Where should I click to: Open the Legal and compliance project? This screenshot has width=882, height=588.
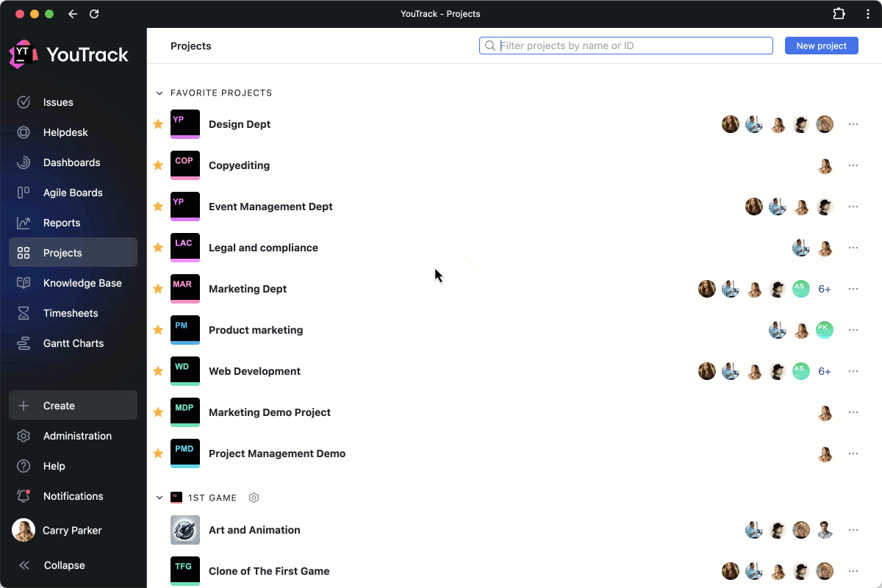tap(263, 248)
